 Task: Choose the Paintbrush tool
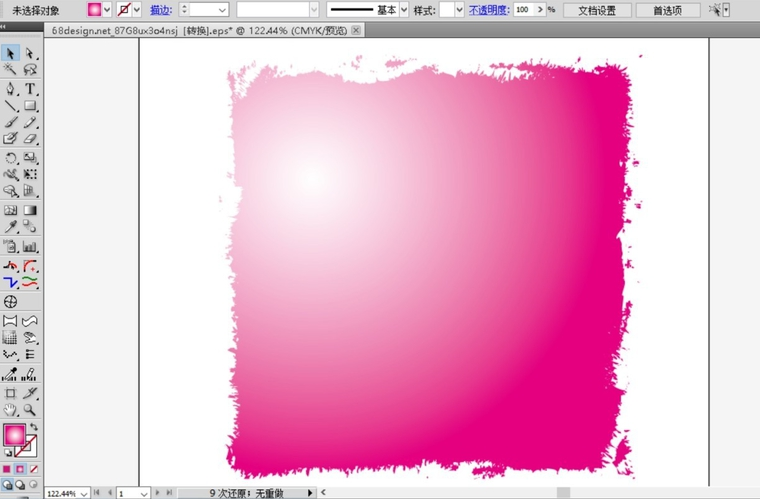tap(10, 122)
